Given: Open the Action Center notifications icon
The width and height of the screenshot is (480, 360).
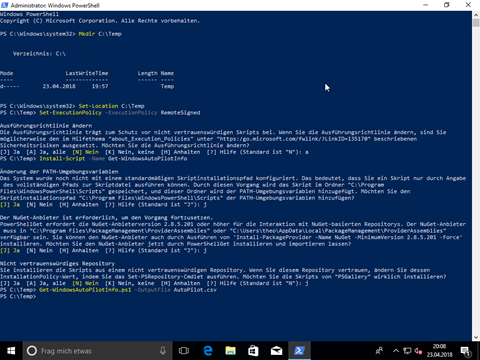Looking at the screenshot, I should pos(465,351).
